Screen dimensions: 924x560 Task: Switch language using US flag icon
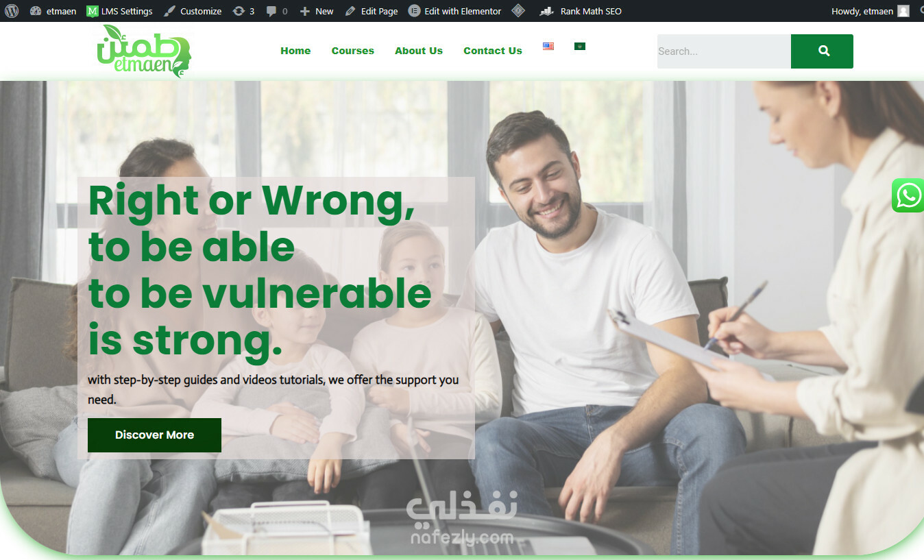pyautogui.click(x=548, y=46)
